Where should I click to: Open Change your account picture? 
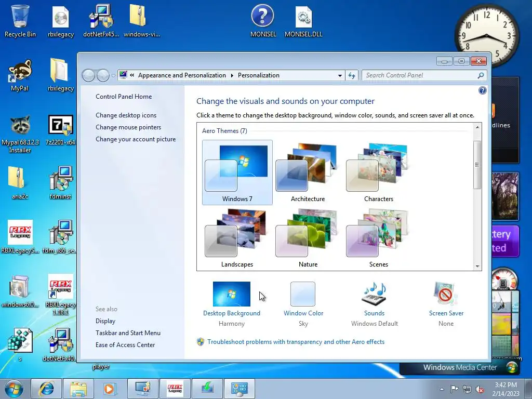(136, 139)
